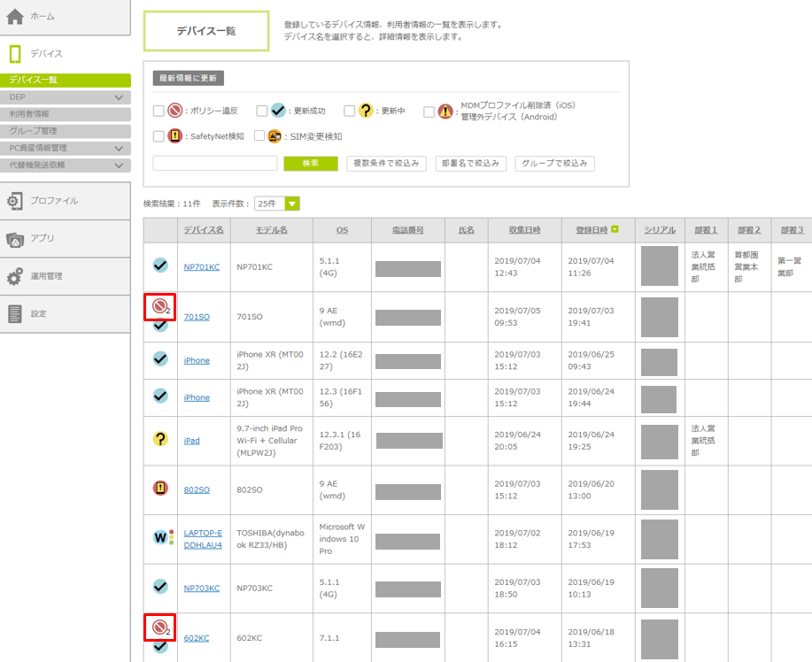Screen dimensions: 812x662
Task: Open the display count 25件 dropdown
Action: pyautogui.click(x=277, y=204)
